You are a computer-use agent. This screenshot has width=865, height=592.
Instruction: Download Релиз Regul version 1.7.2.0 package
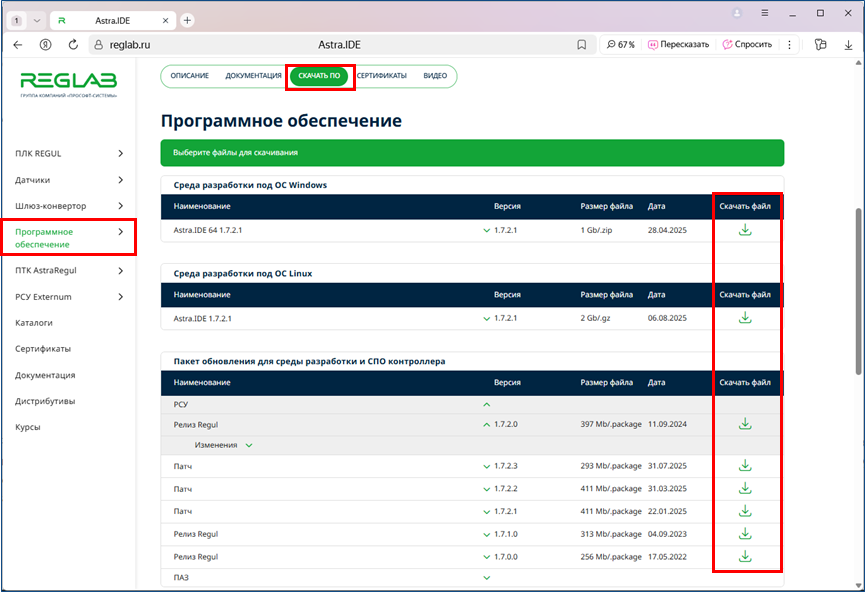pyautogui.click(x=744, y=424)
